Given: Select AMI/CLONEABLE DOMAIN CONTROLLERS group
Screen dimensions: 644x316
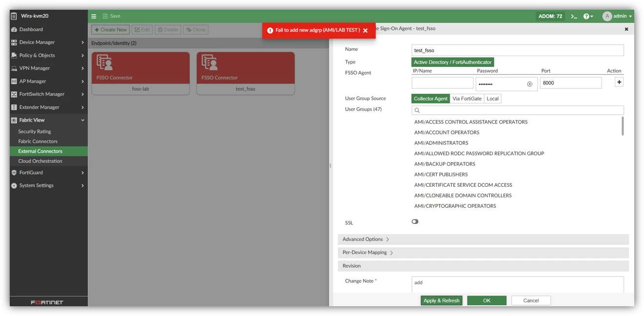Looking at the screenshot, I should click(x=463, y=196).
